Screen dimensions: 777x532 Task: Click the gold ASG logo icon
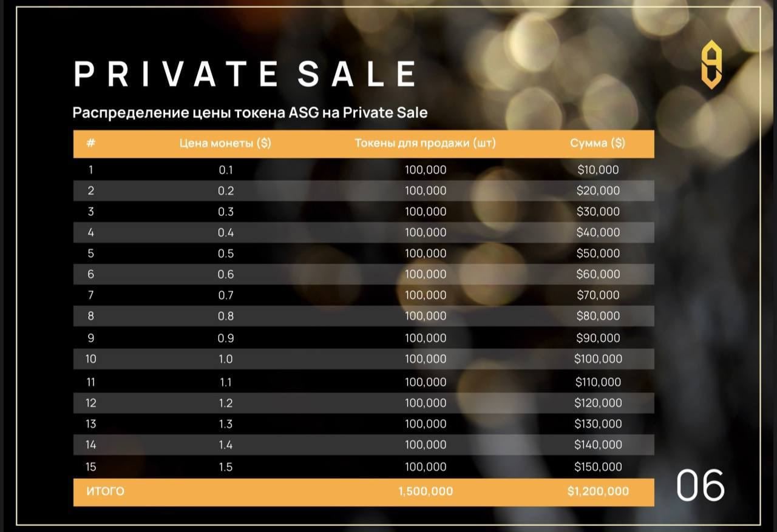pos(711,64)
